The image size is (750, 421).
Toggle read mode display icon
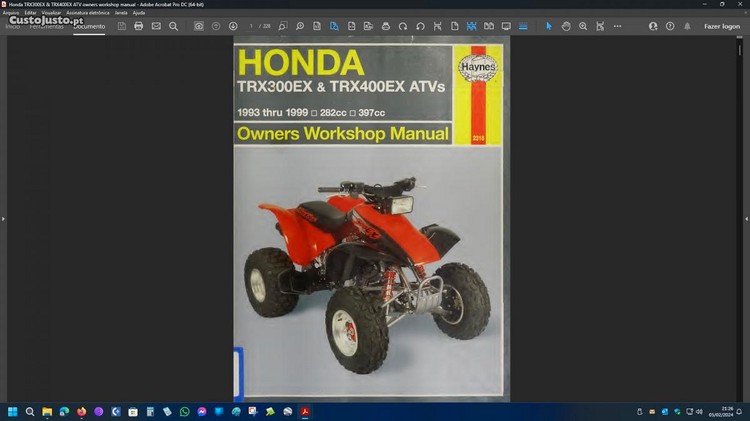tap(505, 26)
